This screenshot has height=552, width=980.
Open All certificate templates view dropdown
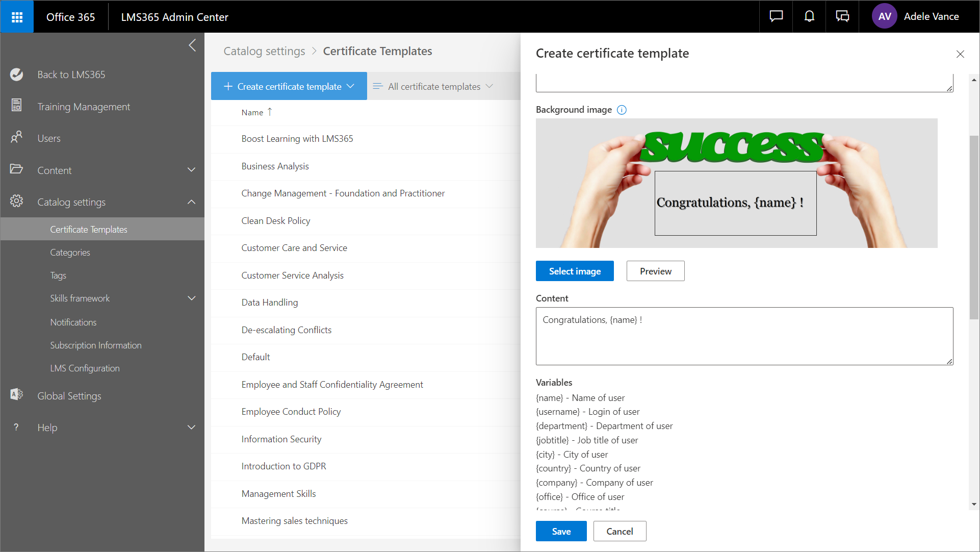tap(433, 87)
